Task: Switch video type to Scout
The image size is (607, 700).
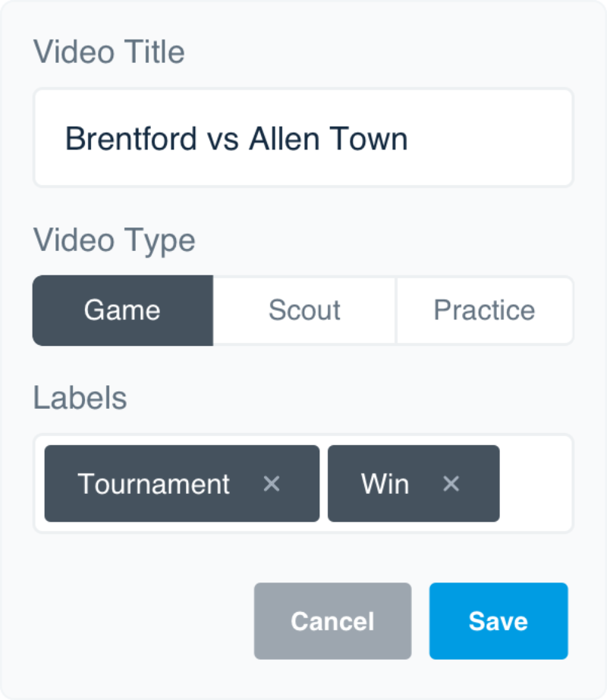Action: coord(304,310)
